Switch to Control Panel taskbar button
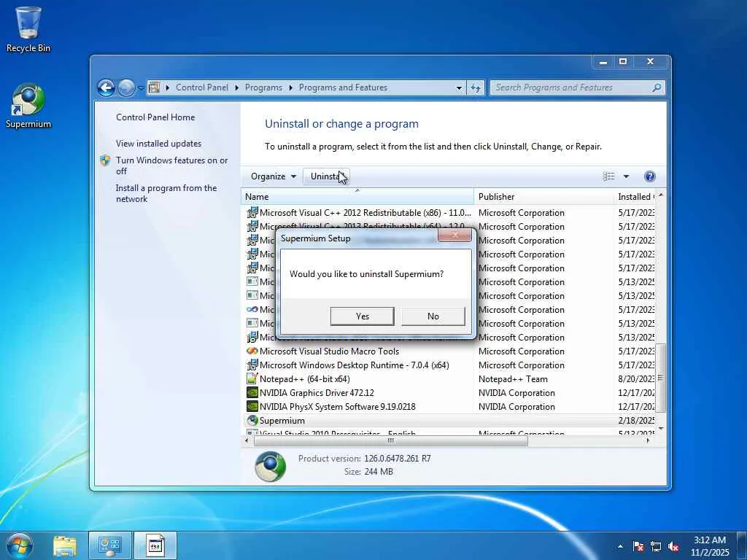 [110, 545]
